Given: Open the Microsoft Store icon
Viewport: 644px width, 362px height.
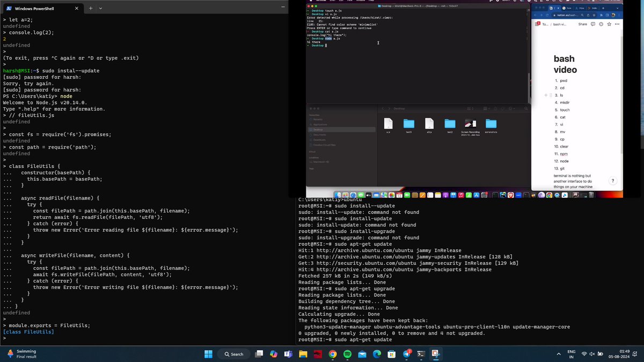Looking at the screenshot, I should [x=390, y=354].
